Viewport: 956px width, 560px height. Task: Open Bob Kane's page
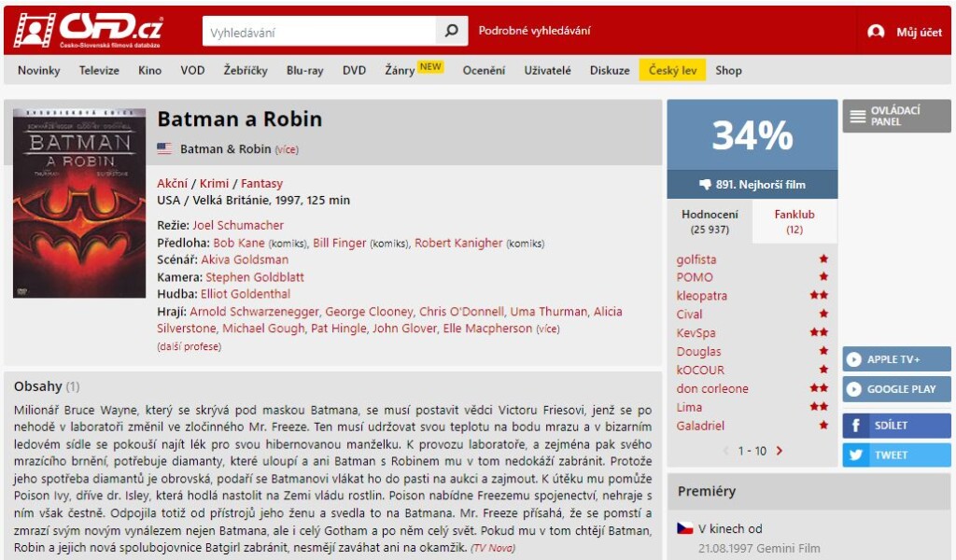pos(239,244)
